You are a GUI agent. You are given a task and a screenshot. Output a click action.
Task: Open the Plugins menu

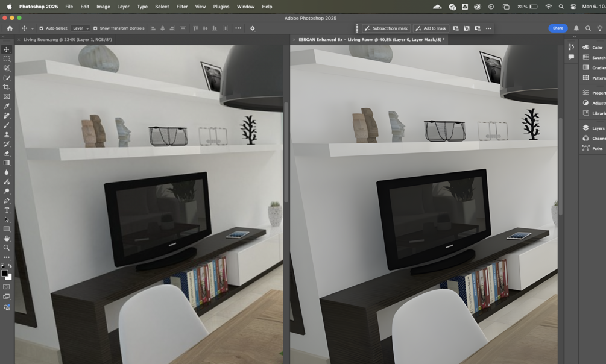point(221,7)
